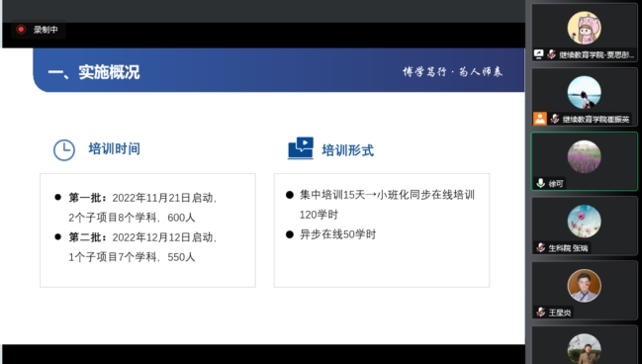Select the partially visible avatar at the bottom of the participant list
This screenshot has height=364, width=642.
click(585, 349)
